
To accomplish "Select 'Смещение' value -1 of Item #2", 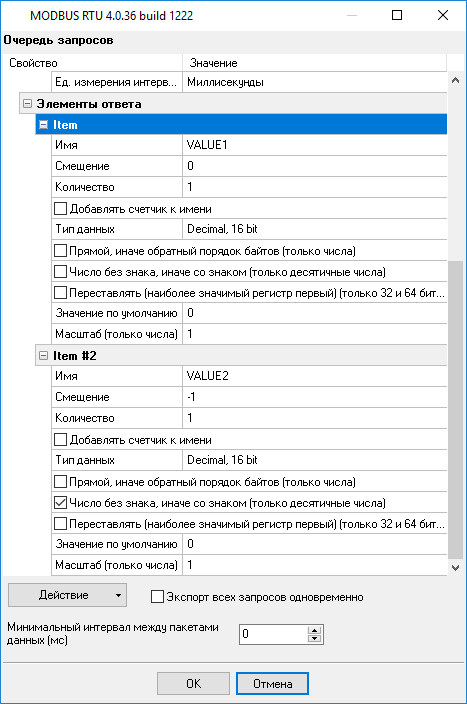I will [315, 397].
